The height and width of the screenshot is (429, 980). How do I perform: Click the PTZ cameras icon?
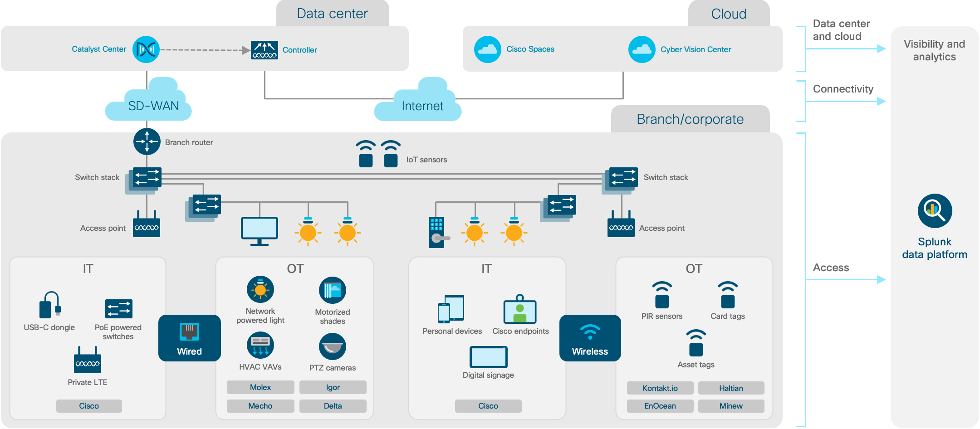click(x=333, y=346)
